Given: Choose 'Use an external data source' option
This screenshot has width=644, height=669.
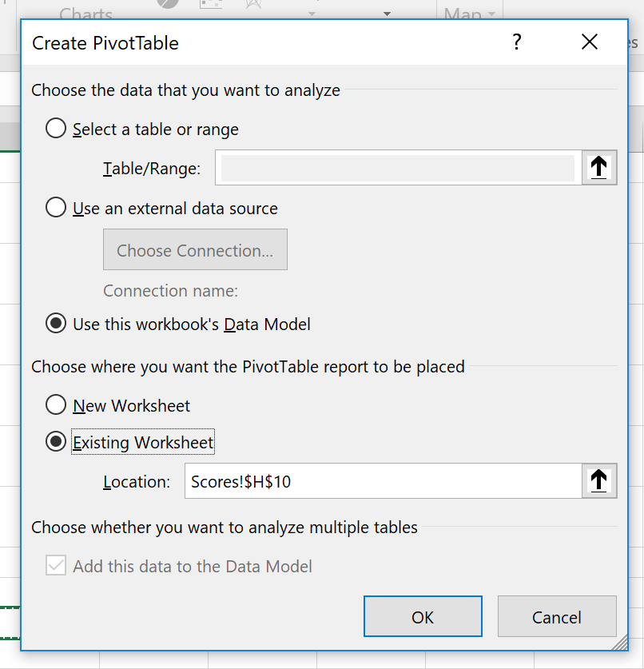Looking at the screenshot, I should [56, 208].
